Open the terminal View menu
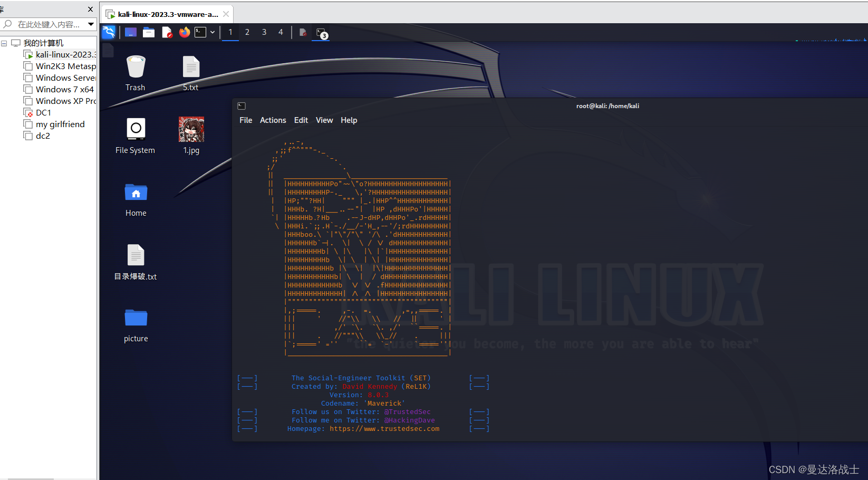Image resolution: width=868 pixels, height=480 pixels. (x=324, y=120)
